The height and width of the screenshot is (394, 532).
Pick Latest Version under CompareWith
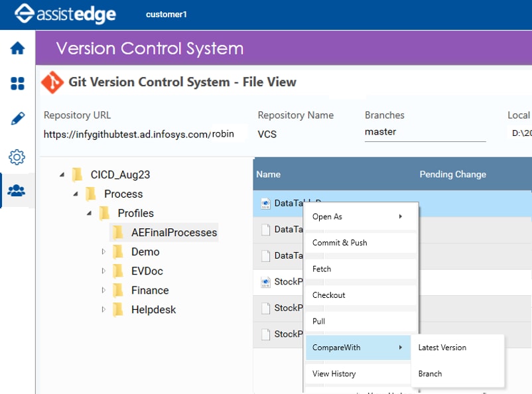coord(441,347)
